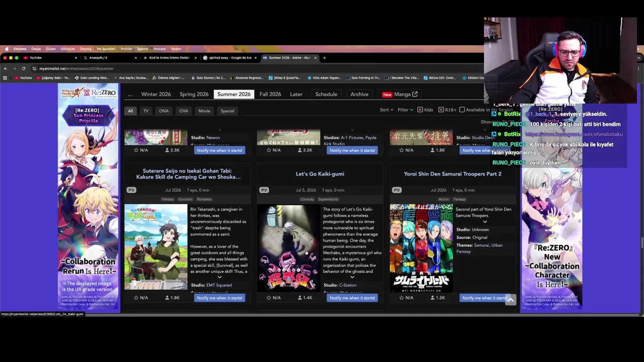Open a new tab with the plus icon
This screenshot has width=644, height=362.
coord(324,58)
